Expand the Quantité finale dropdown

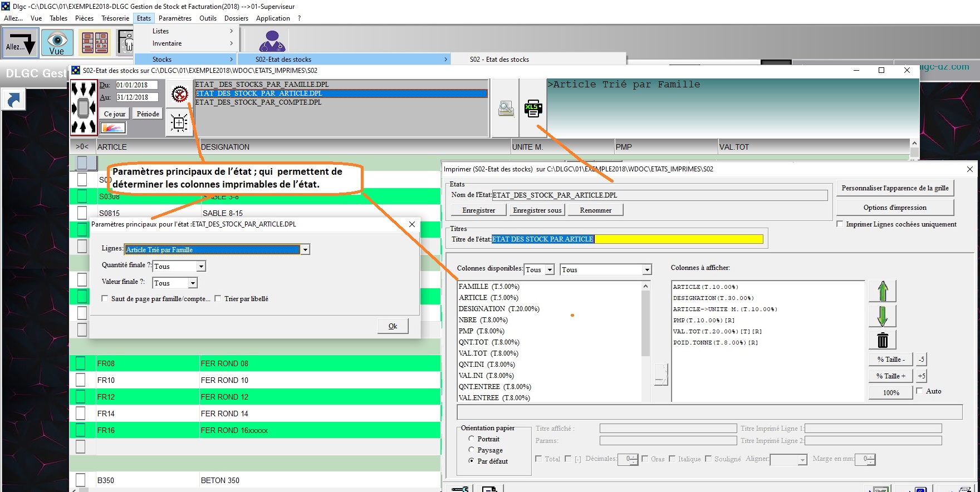(x=201, y=267)
